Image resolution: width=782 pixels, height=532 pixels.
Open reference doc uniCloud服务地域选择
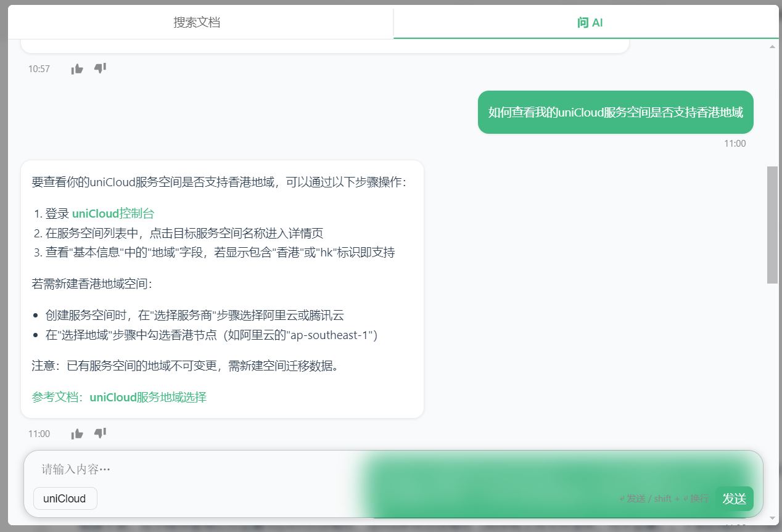pos(147,397)
